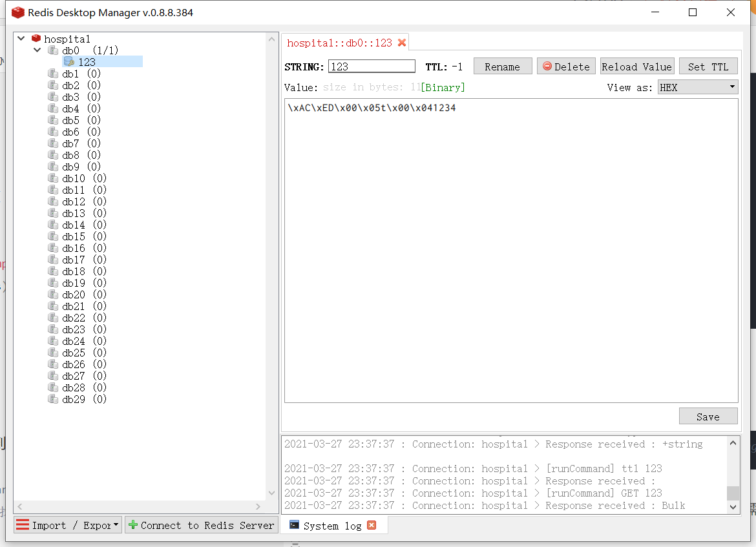Collapse the hospital connection tree
The image size is (756, 547).
[x=21, y=38]
